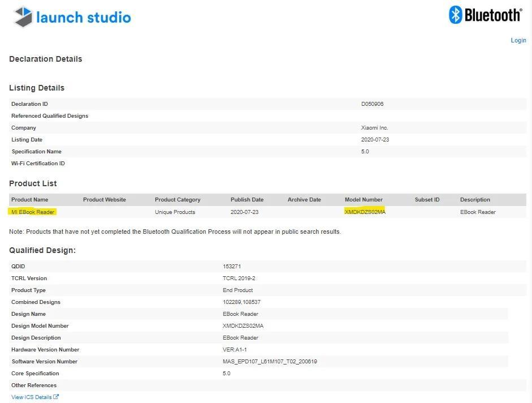Click the Publish Date column header
Screen dimensions: 532x403
tap(246, 200)
